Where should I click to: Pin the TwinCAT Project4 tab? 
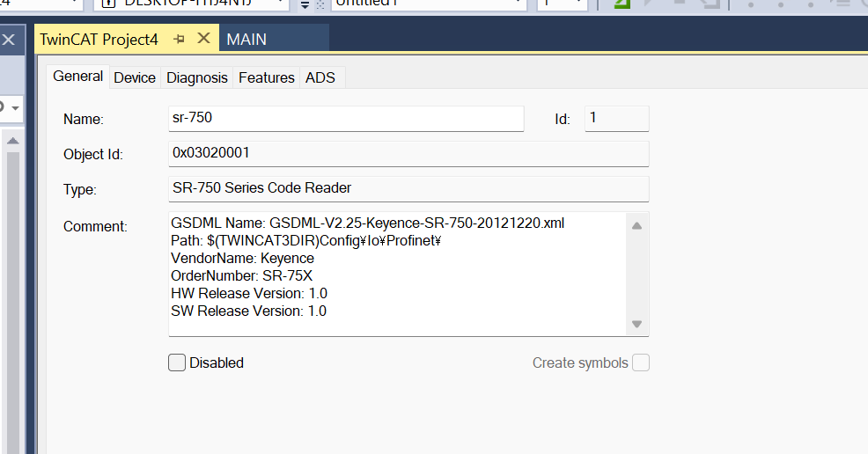[179, 39]
